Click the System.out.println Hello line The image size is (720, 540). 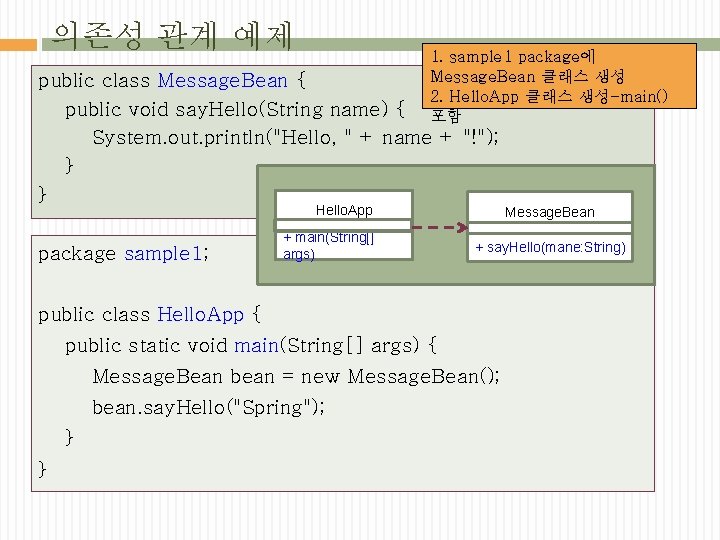(x=295, y=137)
